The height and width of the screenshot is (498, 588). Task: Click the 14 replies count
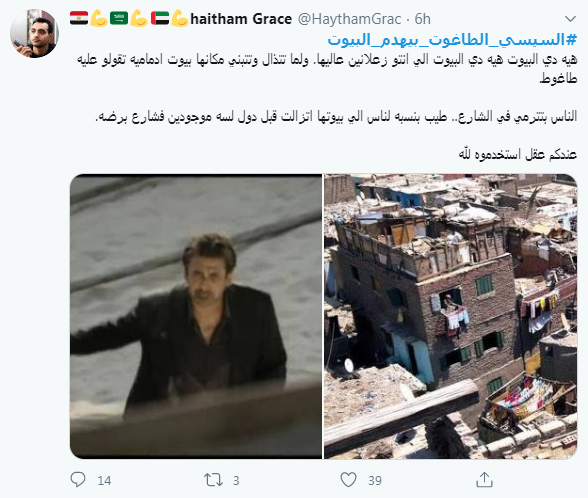[x=104, y=480]
